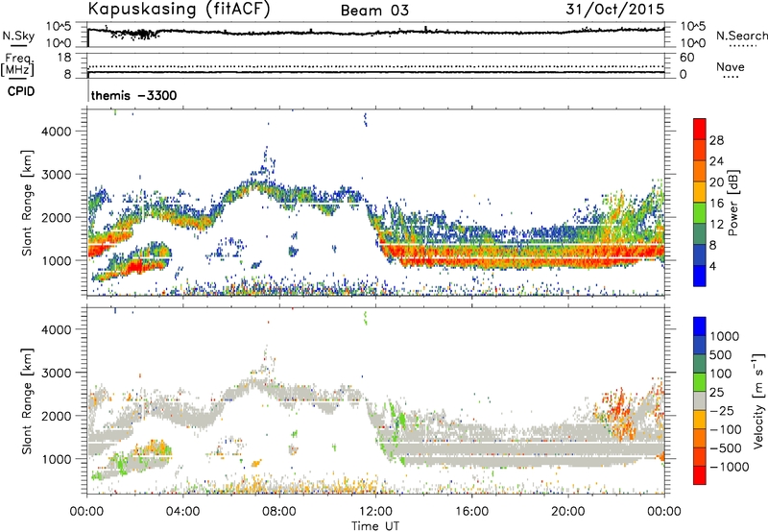Click the 08:00 time tick label
Image resolution: width=768 pixels, height=532 pixels.
279,512
